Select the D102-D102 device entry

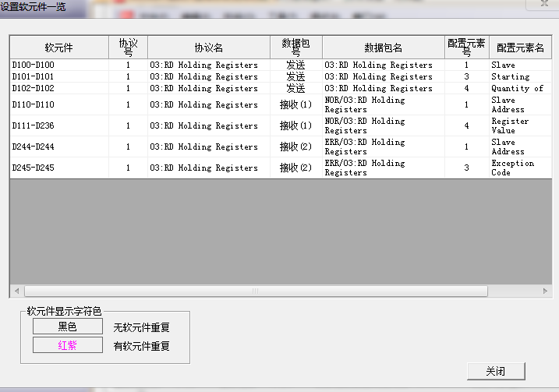[x=33, y=89]
